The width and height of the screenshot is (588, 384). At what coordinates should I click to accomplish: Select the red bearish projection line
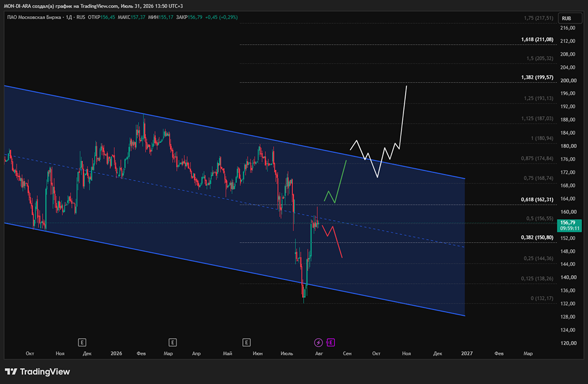tap(338, 242)
